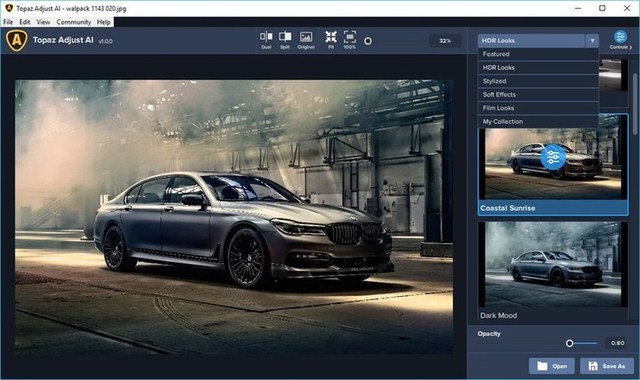Fit image to the window

331,40
